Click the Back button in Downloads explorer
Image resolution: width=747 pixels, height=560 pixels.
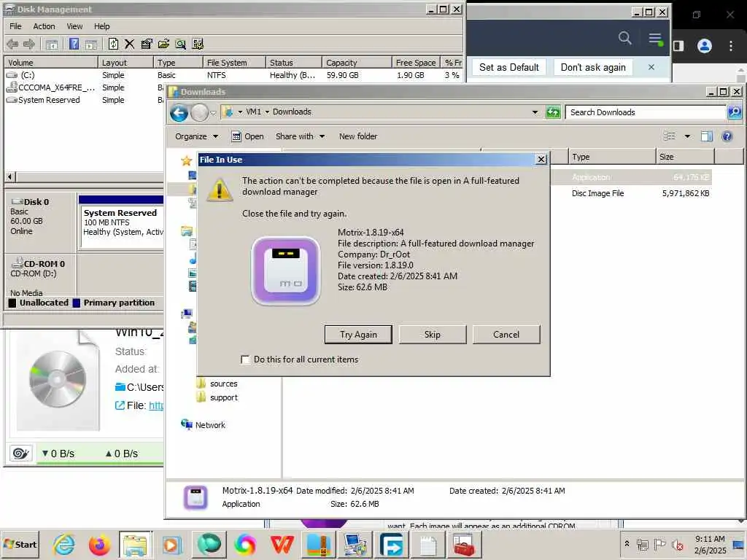click(179, 113)
